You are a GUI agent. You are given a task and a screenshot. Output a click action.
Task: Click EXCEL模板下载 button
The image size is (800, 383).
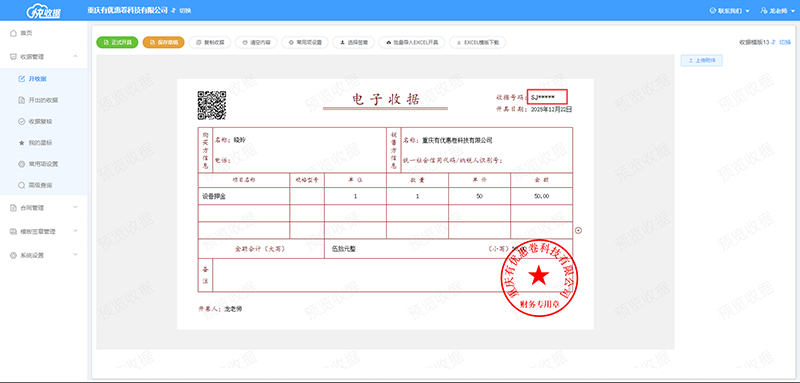tap(478, 42)
